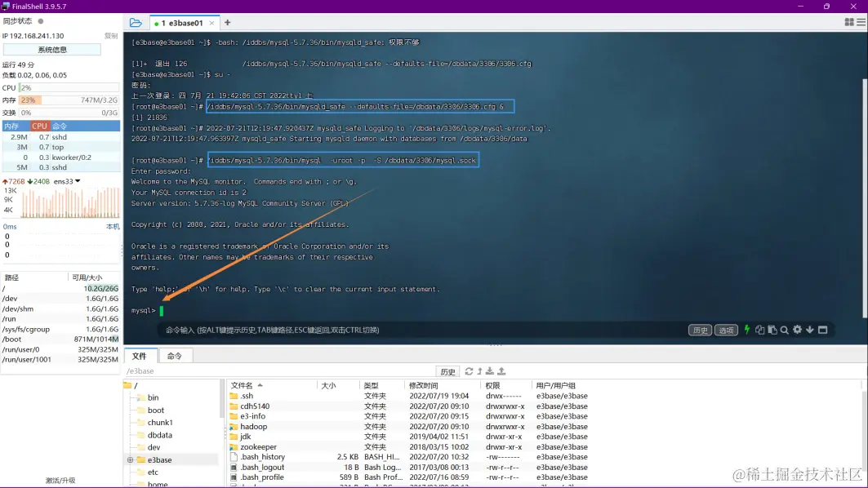The image size is (868, 488).
Task: Click the top process row
Action: click(x=61, y=147)
